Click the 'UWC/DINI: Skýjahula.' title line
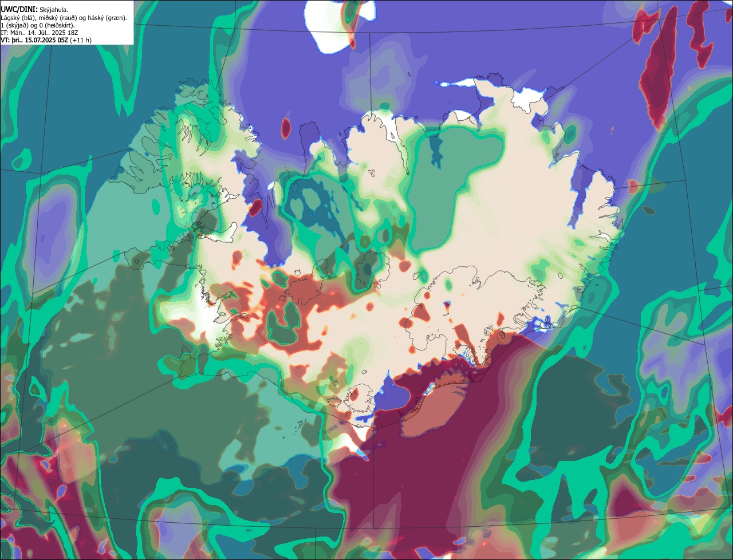The image size is (733, 560). tap(34, 10)
